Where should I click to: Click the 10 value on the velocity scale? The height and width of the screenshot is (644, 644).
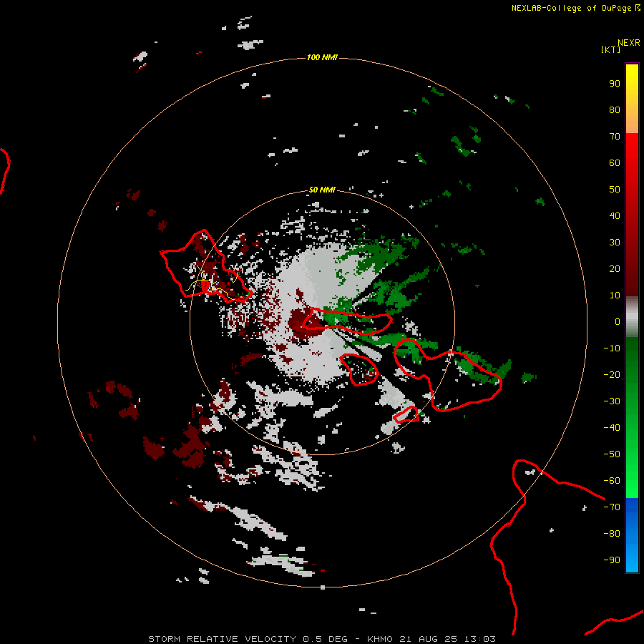point(615,296)
